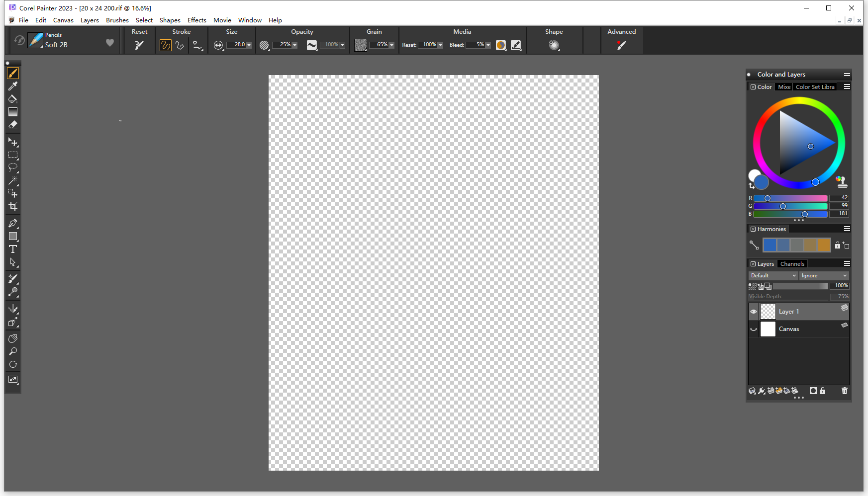
Task: Switch to the Channels tab
Action: point(792,264)
